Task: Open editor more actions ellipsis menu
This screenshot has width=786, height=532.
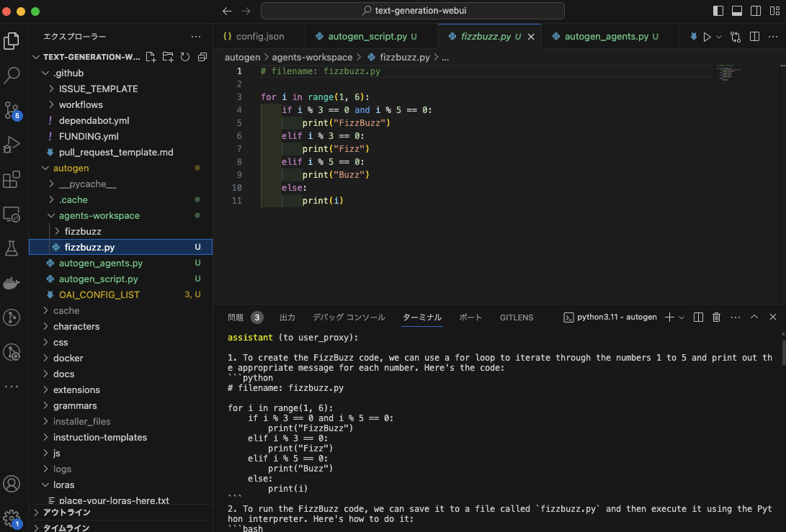Action: (773, 37)
